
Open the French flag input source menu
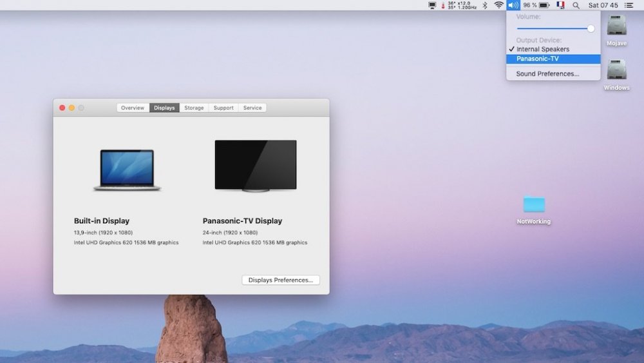click(561, 5)
